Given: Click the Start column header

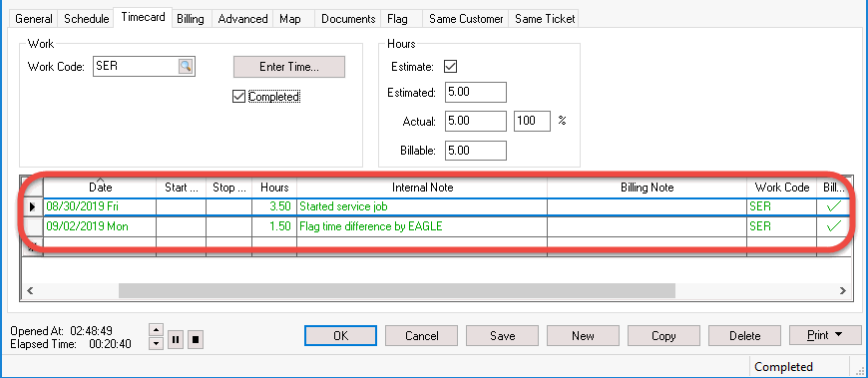Looking at the screenshot, I should click(181, 188).
